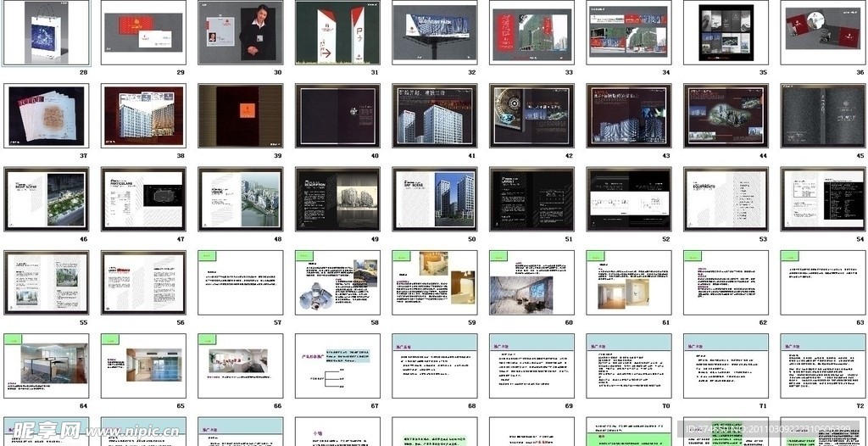Open thumbnail 50 with blue-sky towers
Screen dimensions: 868x446
(x=435, y=199)
